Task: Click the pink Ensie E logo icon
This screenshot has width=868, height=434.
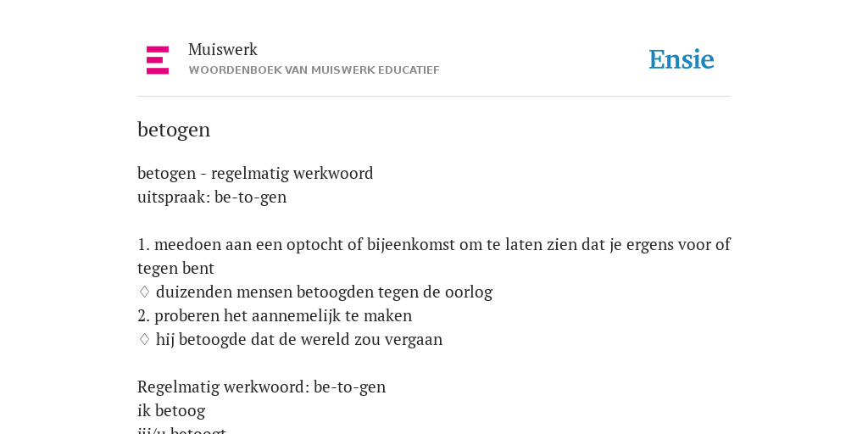Action: pos(158,60)
